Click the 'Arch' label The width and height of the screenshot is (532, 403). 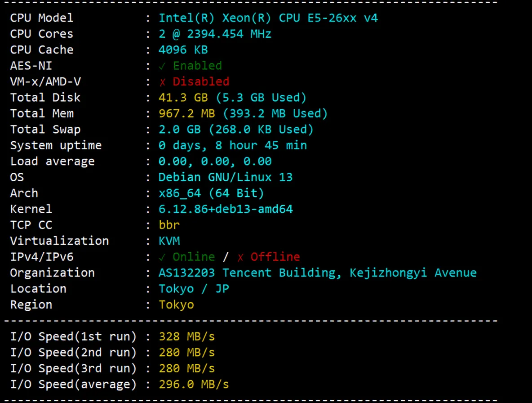[x=24, y=193]
